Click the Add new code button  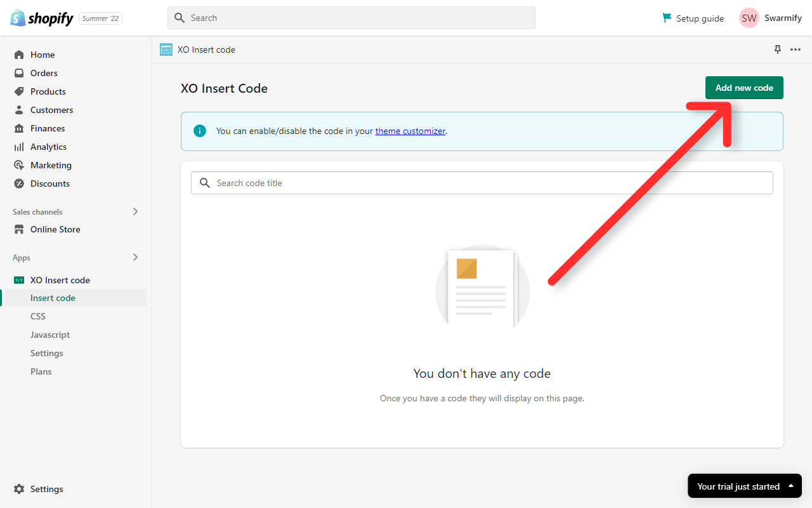(x=744, y=88)
